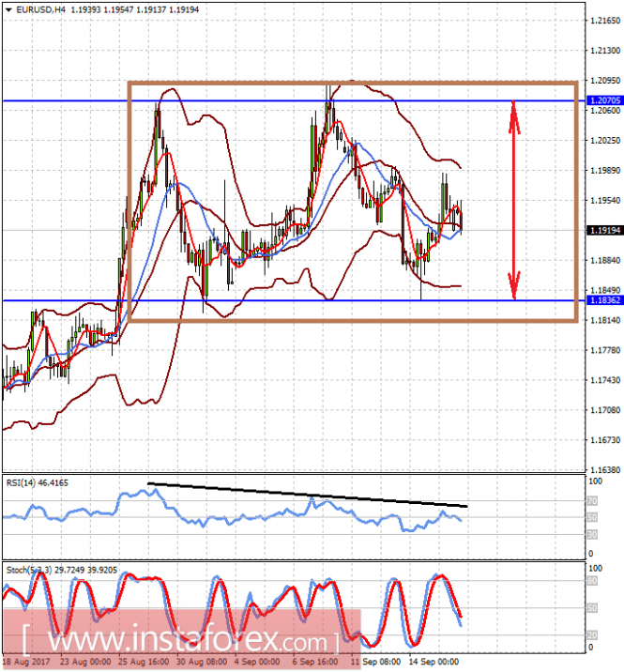Click the 4 Sep 00:00 time label

coord(257,662)
